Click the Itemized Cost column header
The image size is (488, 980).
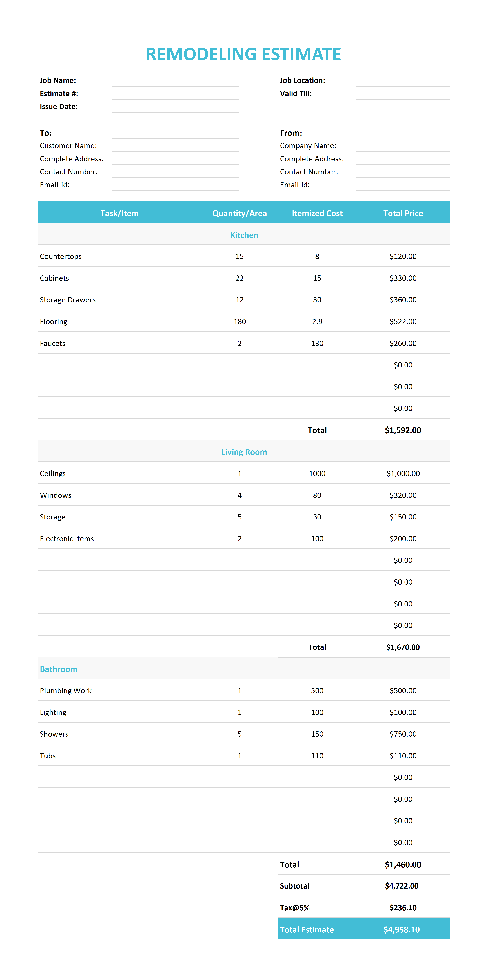pos(317,213)
